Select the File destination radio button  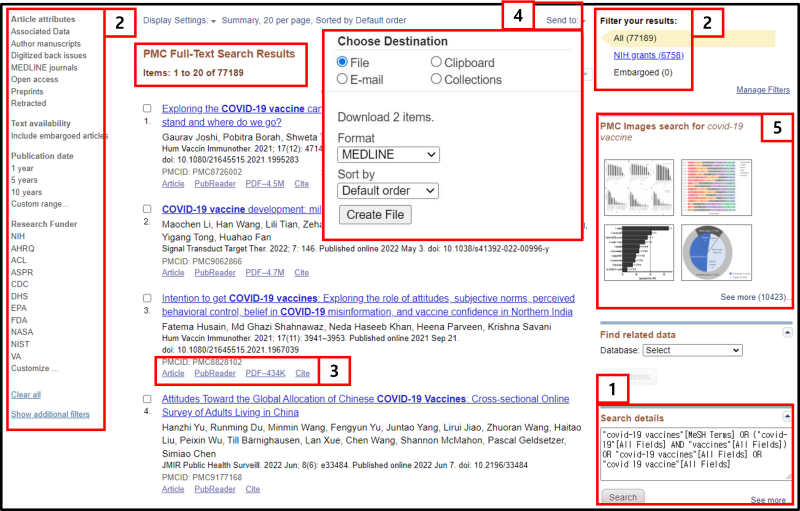pos(342,62)
